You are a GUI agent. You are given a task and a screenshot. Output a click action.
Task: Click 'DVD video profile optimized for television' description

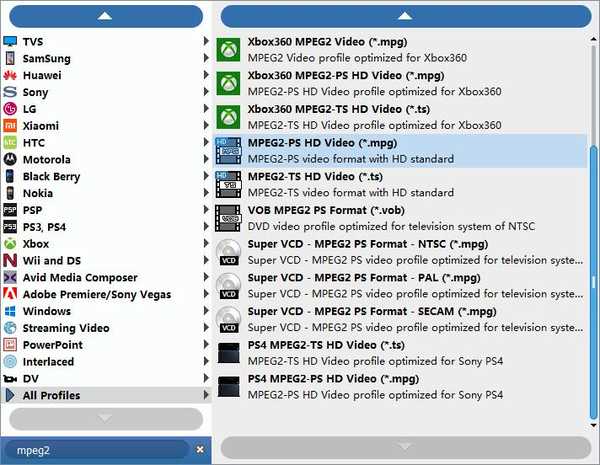tap(391, 226)
